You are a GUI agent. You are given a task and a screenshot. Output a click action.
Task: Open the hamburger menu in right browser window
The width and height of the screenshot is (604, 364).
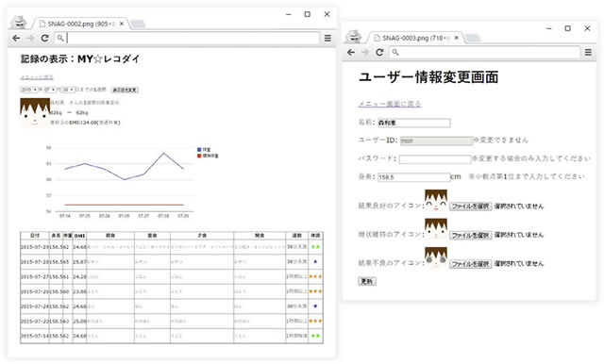coord(588,52)
